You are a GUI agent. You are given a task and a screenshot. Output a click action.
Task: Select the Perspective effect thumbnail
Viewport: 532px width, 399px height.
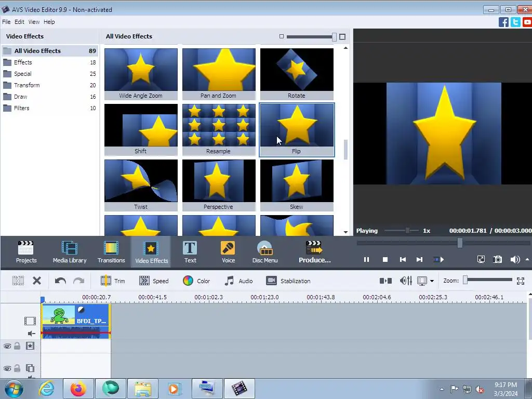219,185
